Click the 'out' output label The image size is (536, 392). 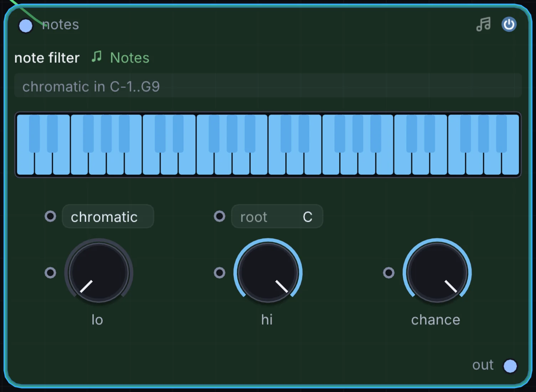483,365
